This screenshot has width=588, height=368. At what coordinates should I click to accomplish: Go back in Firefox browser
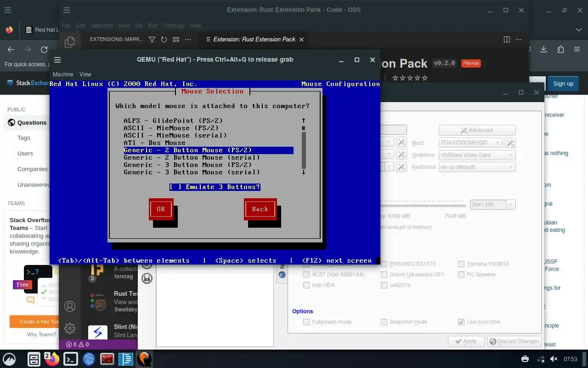click(11, 50)
